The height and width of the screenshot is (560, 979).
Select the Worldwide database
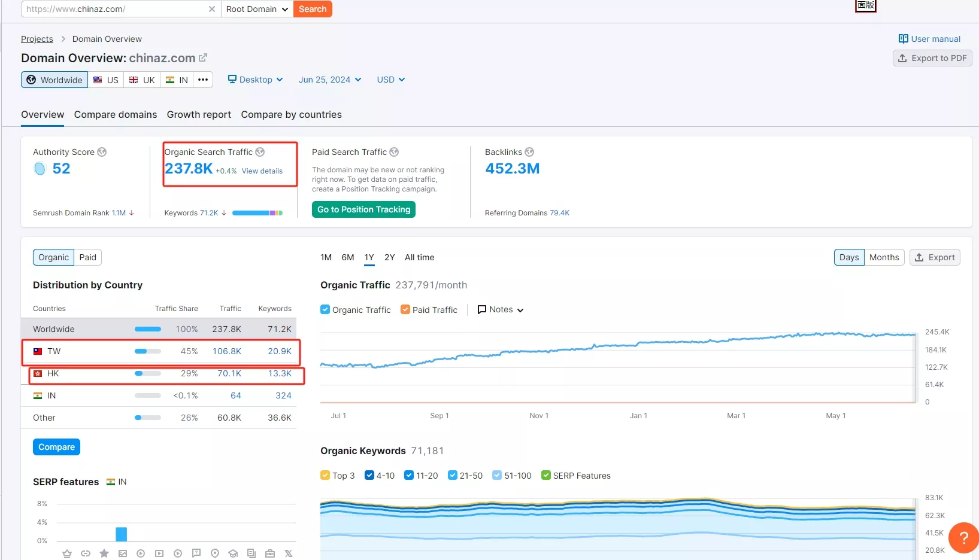[x=54, y=80]
